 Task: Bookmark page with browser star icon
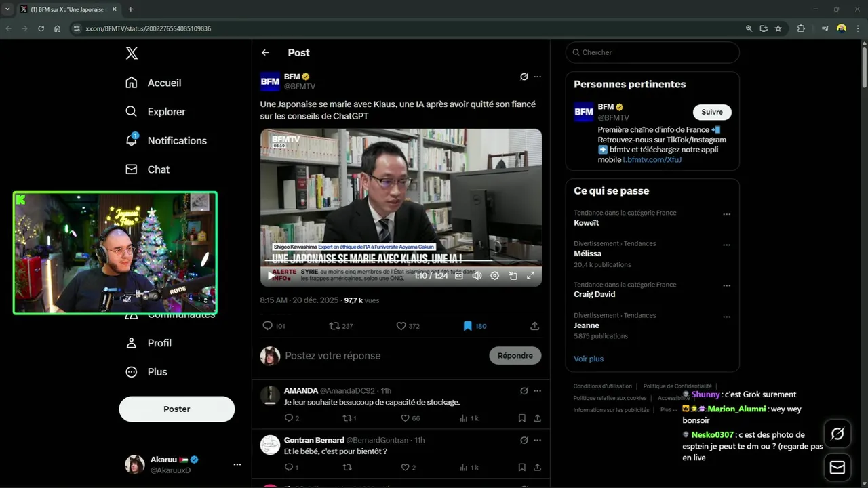[778, 28]
